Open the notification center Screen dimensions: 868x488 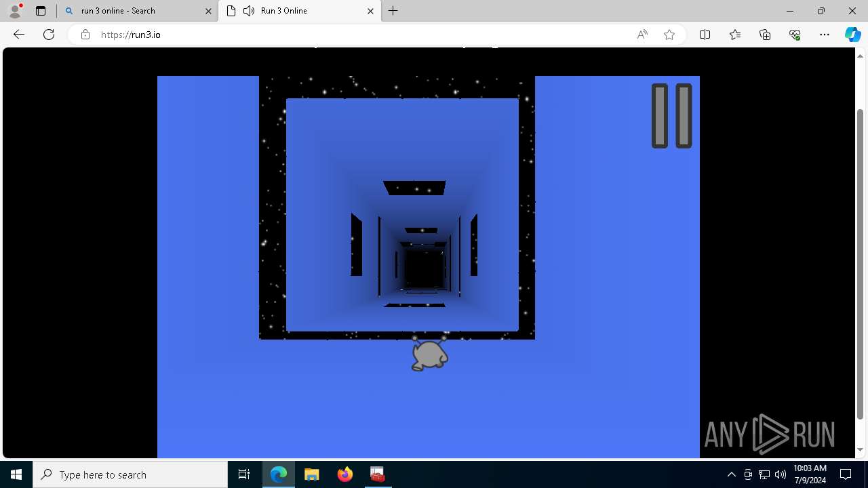click(x=846, y=474)
